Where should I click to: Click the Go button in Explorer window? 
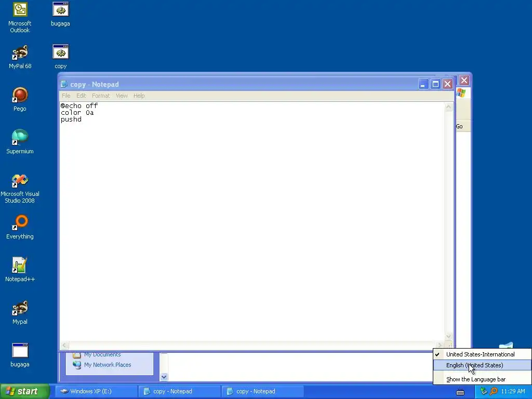click(x=459, y=126)
